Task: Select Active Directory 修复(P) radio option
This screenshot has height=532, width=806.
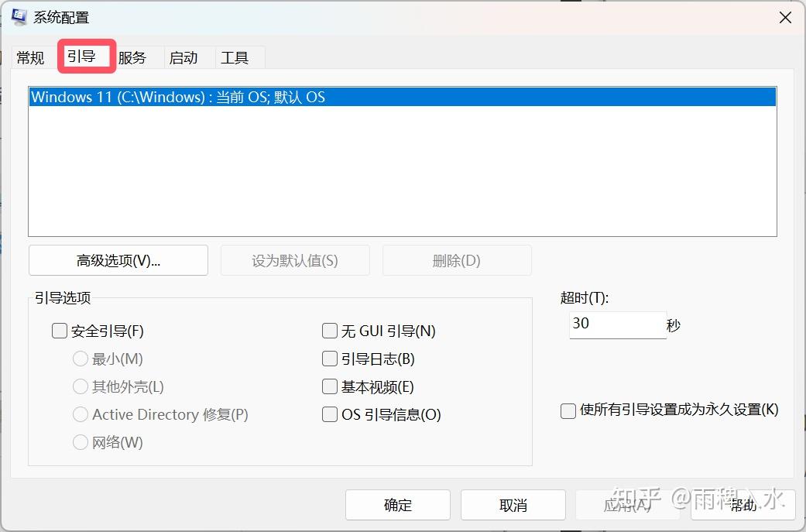Action: [x=81, y=414]
